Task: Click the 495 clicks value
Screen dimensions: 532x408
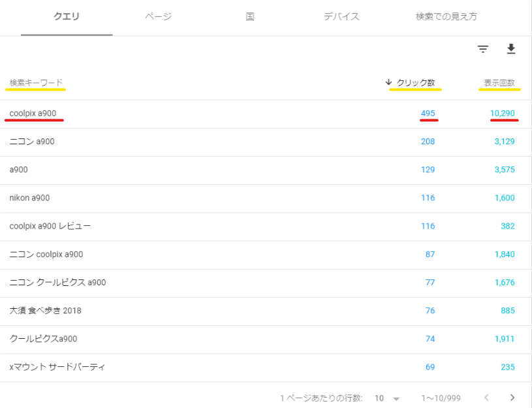Action: [428, 114]
